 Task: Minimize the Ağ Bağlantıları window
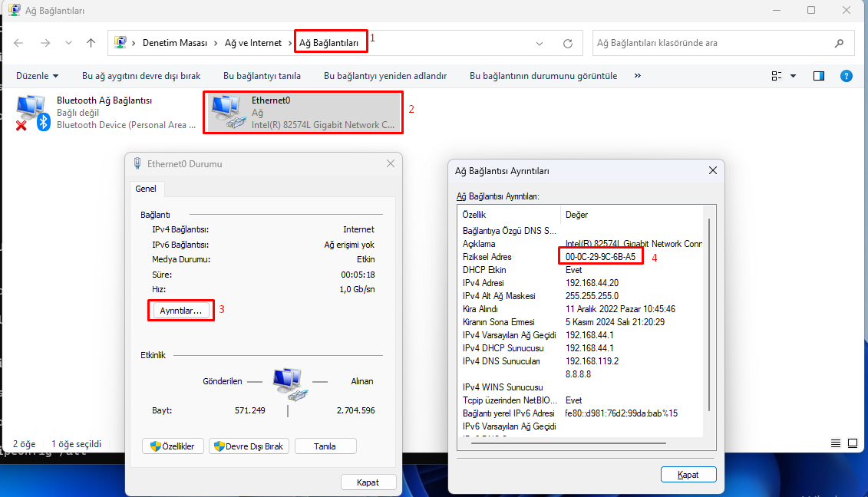[x=777, y=10]
